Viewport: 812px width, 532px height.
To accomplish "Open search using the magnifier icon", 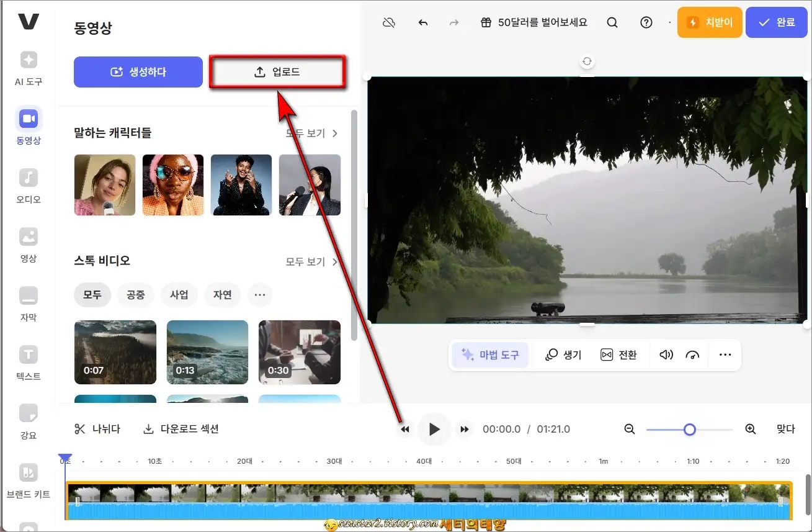I will 612,22.
